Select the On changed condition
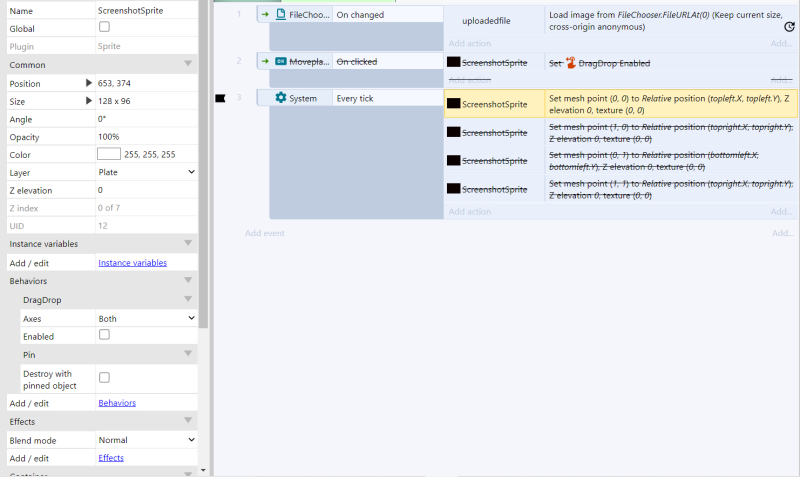800x477 pixels. point(388,14)
